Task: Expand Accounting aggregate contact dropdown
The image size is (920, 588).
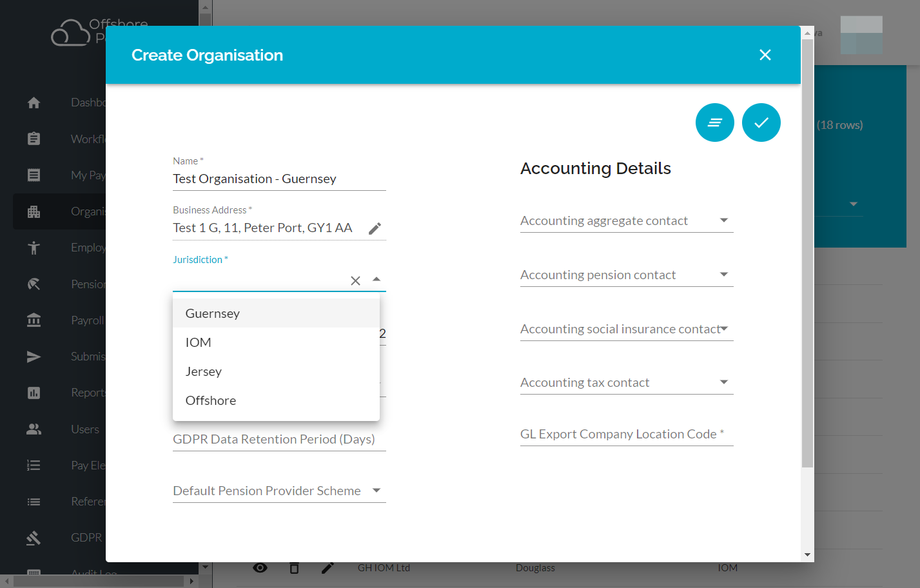Action: coord(724,220)
